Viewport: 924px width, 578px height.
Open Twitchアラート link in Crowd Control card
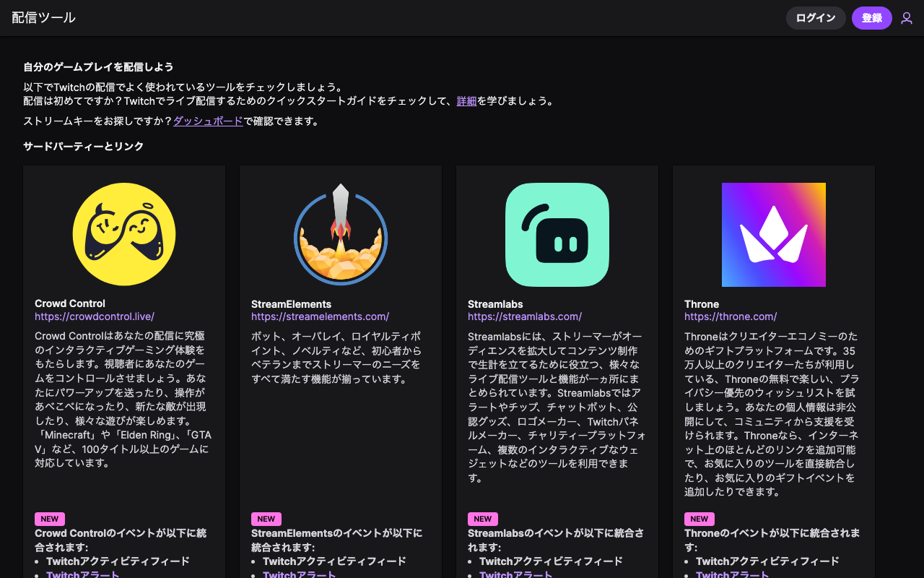tap(83, 574)
